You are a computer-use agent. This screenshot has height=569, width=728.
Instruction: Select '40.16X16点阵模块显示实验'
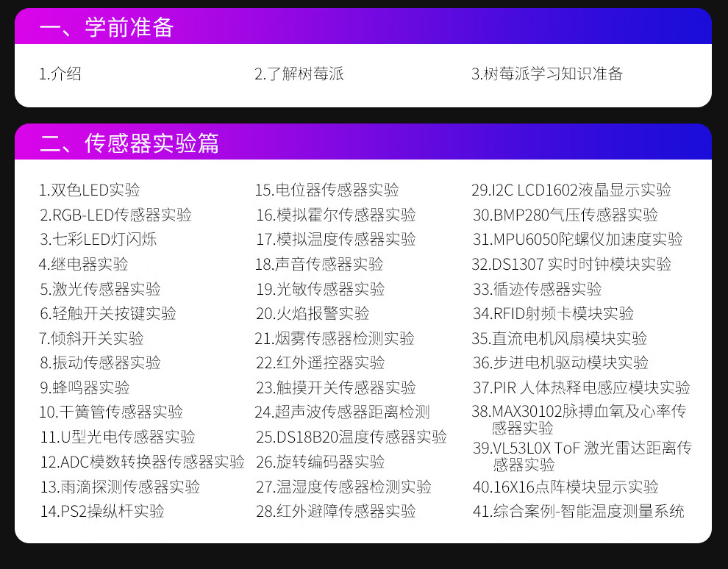(565, 487)
